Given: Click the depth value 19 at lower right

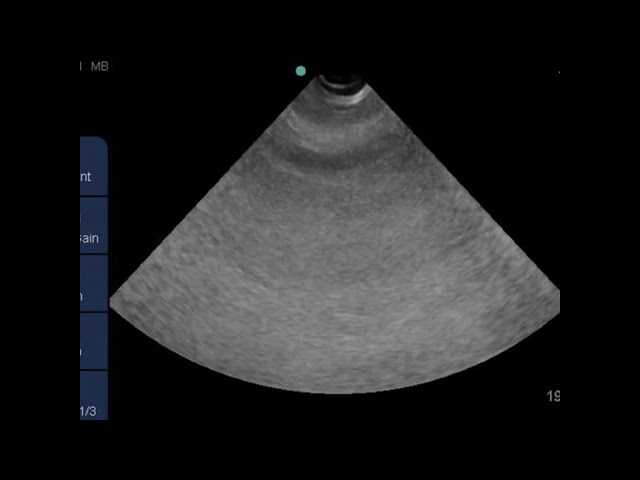Looking at the screenshot, I should coord(553,396).
